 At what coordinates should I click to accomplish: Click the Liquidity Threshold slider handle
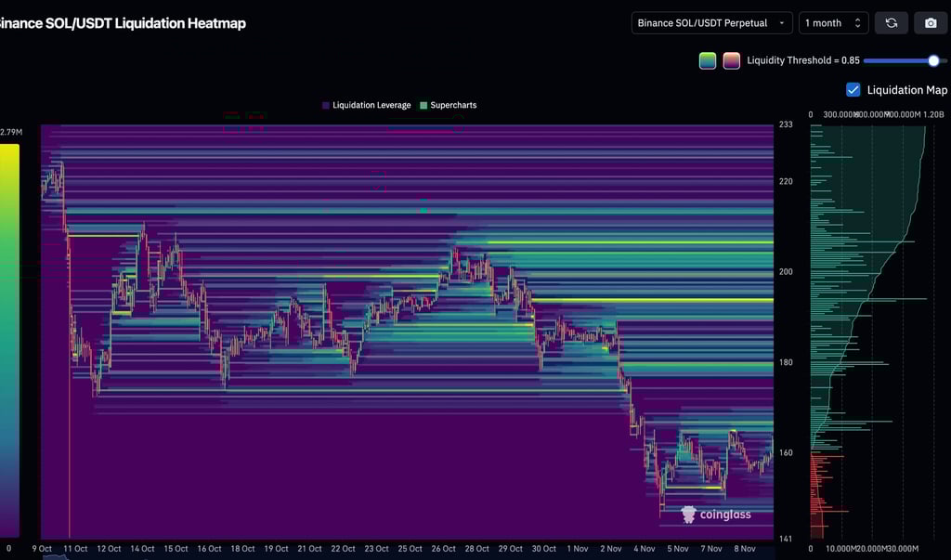click(x=933, y=60)
